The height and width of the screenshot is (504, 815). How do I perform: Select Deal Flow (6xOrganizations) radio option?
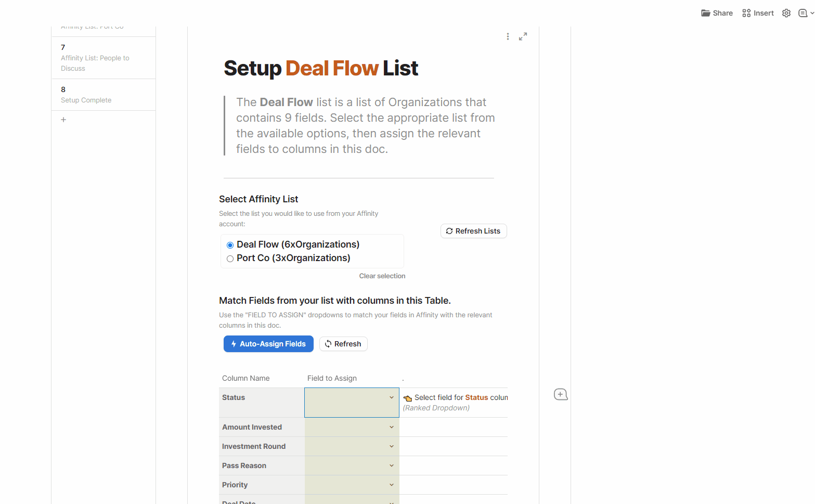[x=230, y=245]
